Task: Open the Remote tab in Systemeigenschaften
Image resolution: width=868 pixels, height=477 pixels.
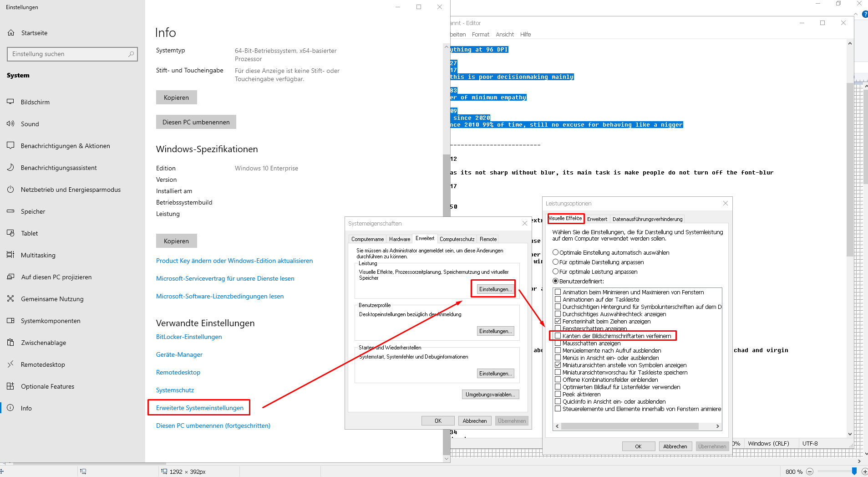Action: [x=488, y=239]
